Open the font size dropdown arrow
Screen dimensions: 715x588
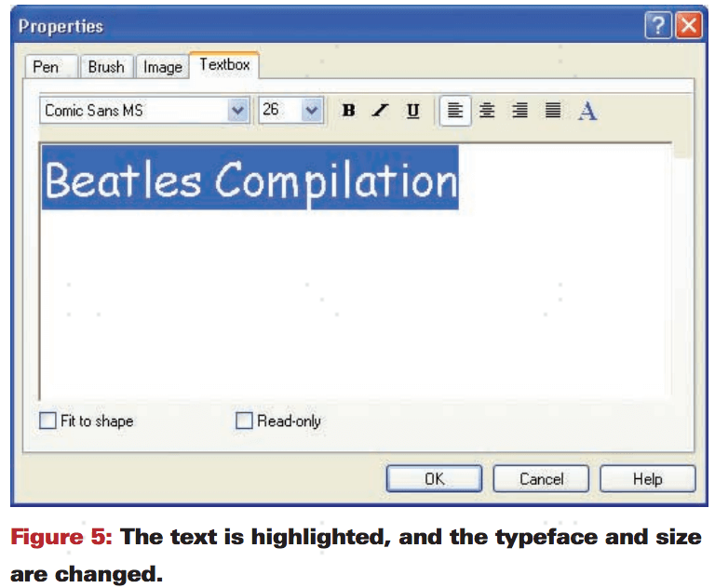click(312, 111)
